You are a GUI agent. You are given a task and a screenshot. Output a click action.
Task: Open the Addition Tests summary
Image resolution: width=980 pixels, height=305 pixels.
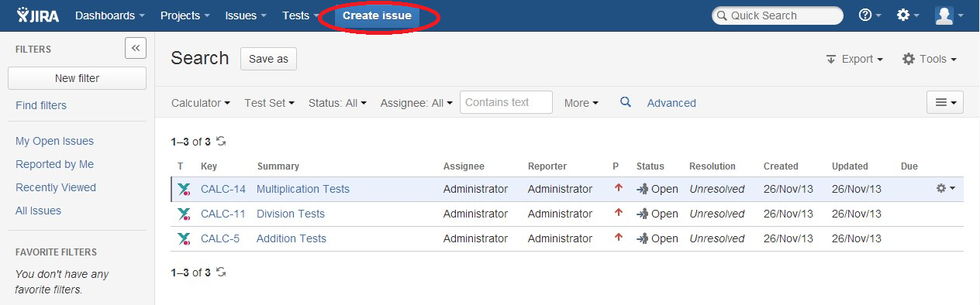(292, 238)
